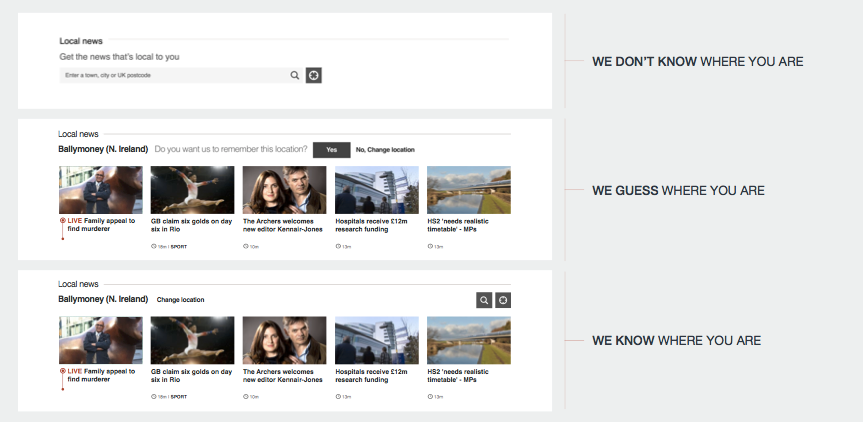The image size is (863, 422).
Task: Click LIVE Family appeal headline in the guessed-location panel
Action: tap(101, 225)
